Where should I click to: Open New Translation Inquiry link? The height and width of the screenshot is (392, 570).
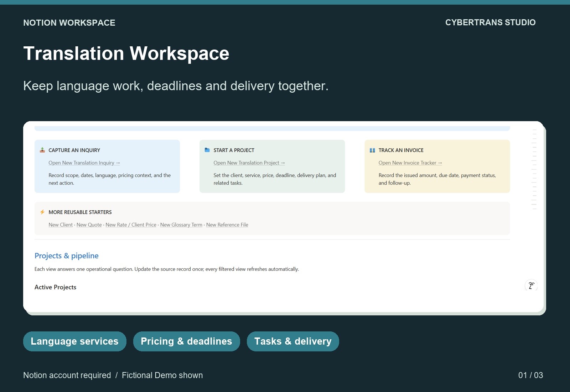point(84,163)
